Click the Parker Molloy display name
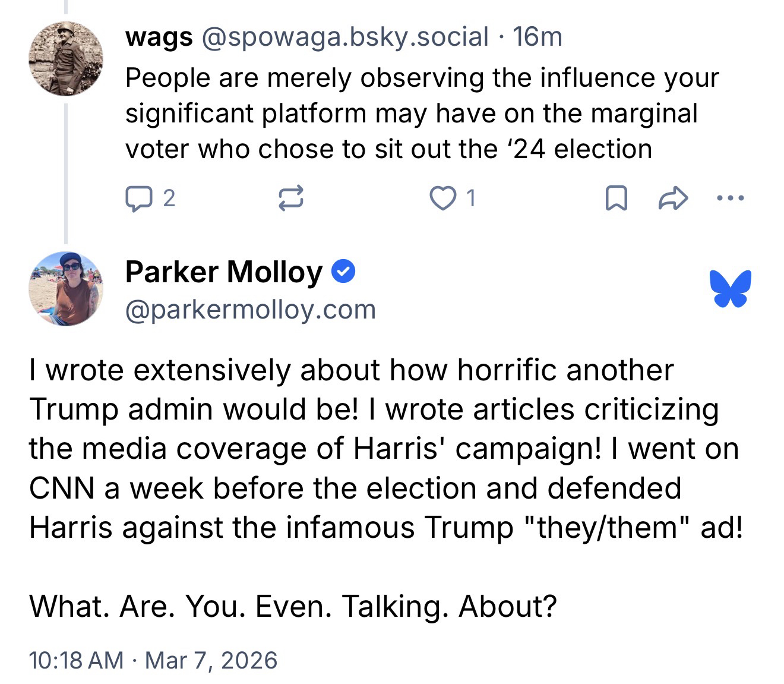Image resolution: width=784 pixels, height=684 pixels. [223, 272]
